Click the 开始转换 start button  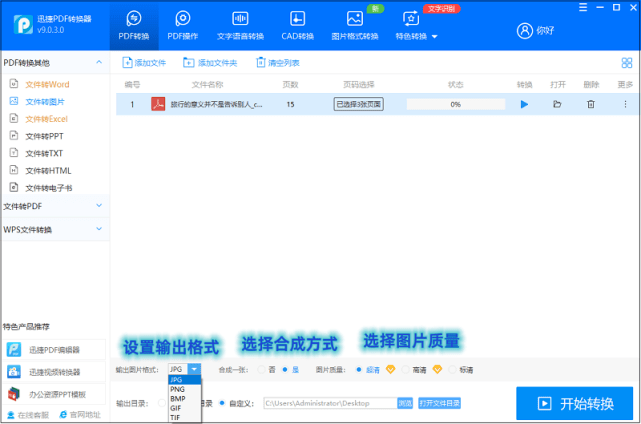[574, 404]
